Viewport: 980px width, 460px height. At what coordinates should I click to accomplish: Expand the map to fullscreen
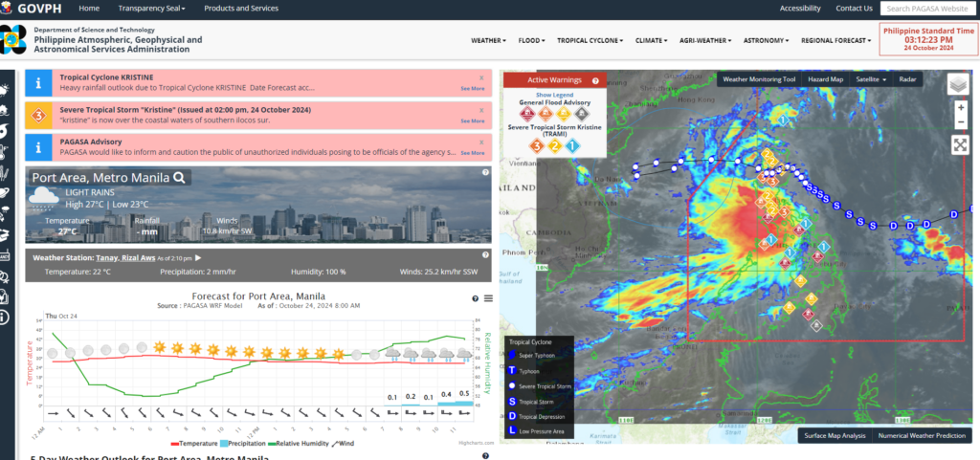pos(961,145)
